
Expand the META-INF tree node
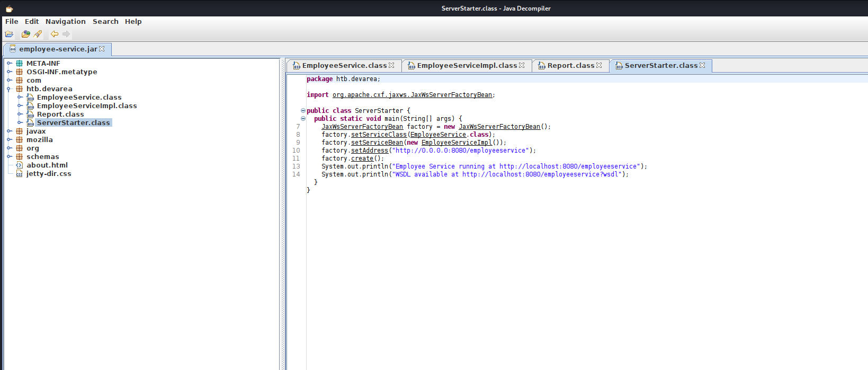[x=9, y=64]
